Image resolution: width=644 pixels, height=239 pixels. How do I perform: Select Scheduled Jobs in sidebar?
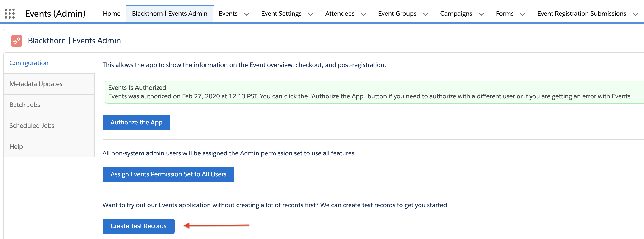[32, 126]
